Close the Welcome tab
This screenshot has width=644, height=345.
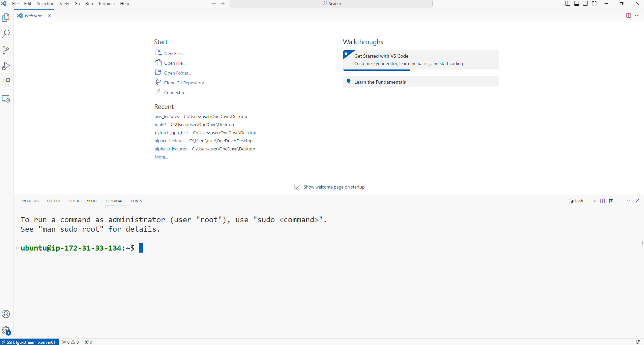[x=49, y=16]
